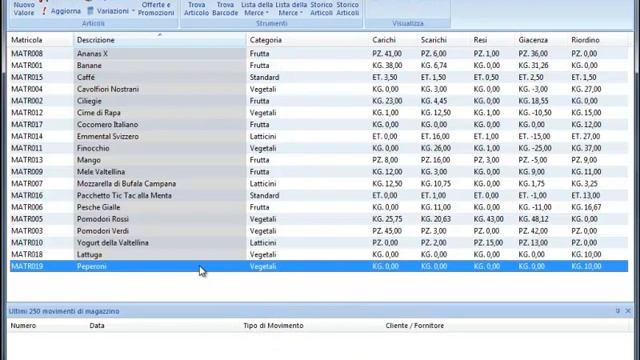
Task: Sort by the Giacenza column header
Action: (x=533, y=40)
